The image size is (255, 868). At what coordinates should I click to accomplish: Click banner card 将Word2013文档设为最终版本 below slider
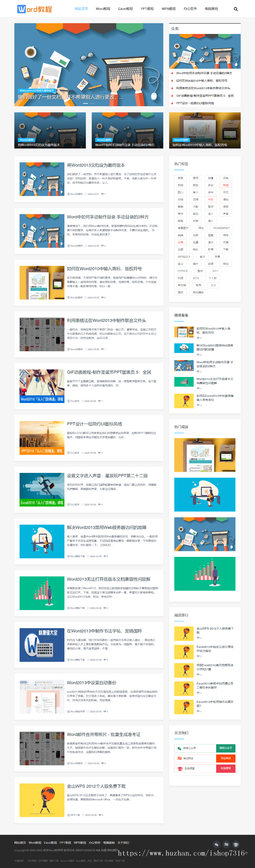click(50, 130)
